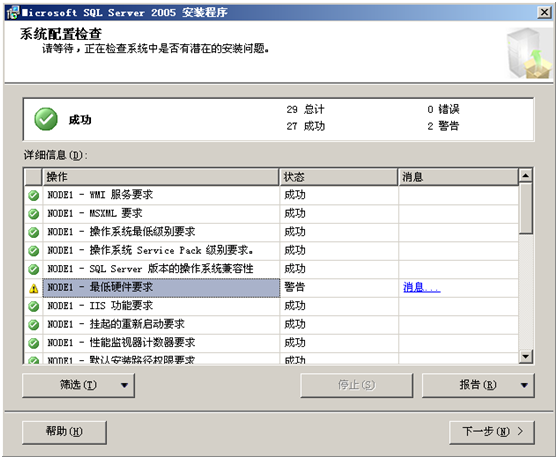Select row NODE1 - 性能监视器计数器要求
The width and height of the screenshot is (558, 459).
(x=271, y=343)
